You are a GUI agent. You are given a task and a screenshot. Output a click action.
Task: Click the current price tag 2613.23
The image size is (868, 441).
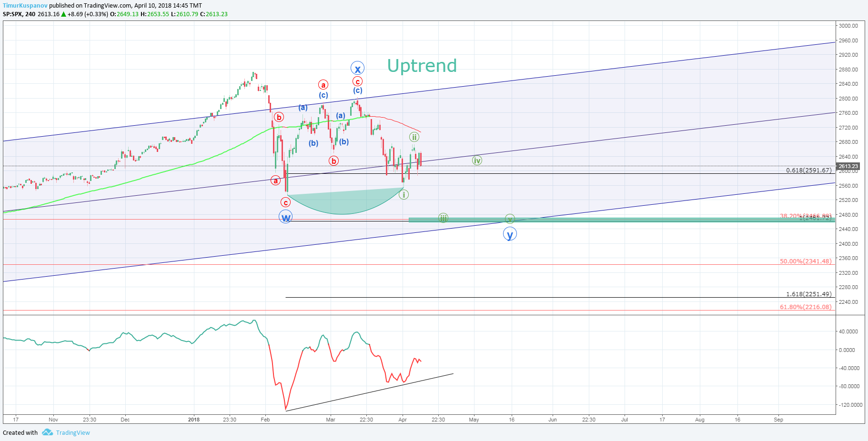tap(848, 166)
